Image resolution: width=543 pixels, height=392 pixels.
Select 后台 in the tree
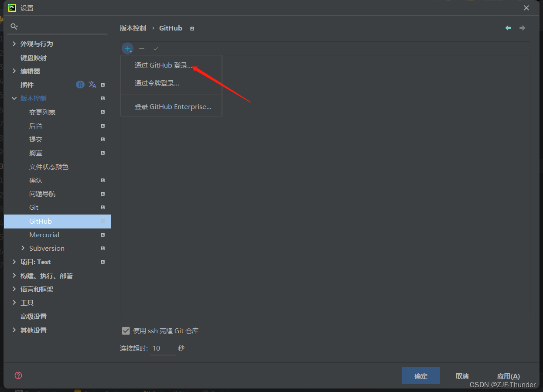pos(36,126)
